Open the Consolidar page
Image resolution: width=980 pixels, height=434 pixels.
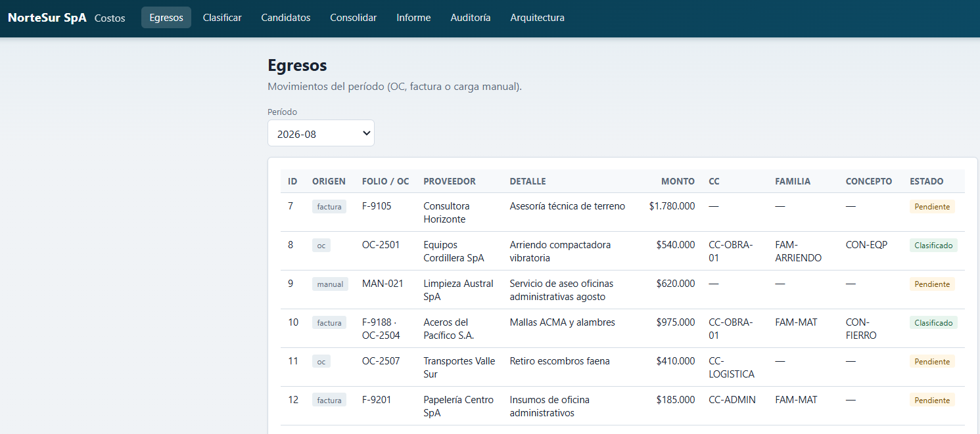tap(354, 18)
